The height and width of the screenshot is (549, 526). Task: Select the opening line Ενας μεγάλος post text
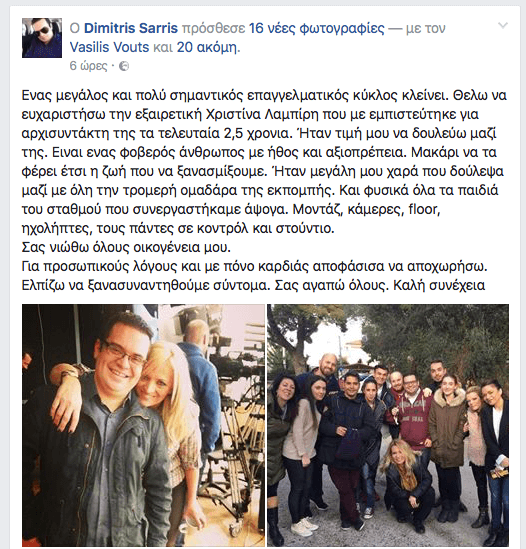[x=264, y=95]
